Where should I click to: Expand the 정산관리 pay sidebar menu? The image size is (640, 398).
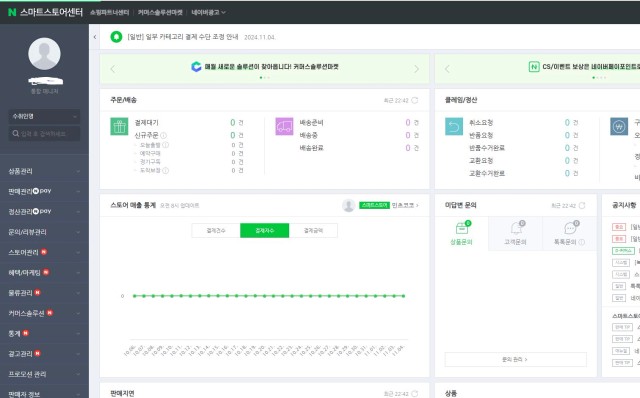pos(44,211)
